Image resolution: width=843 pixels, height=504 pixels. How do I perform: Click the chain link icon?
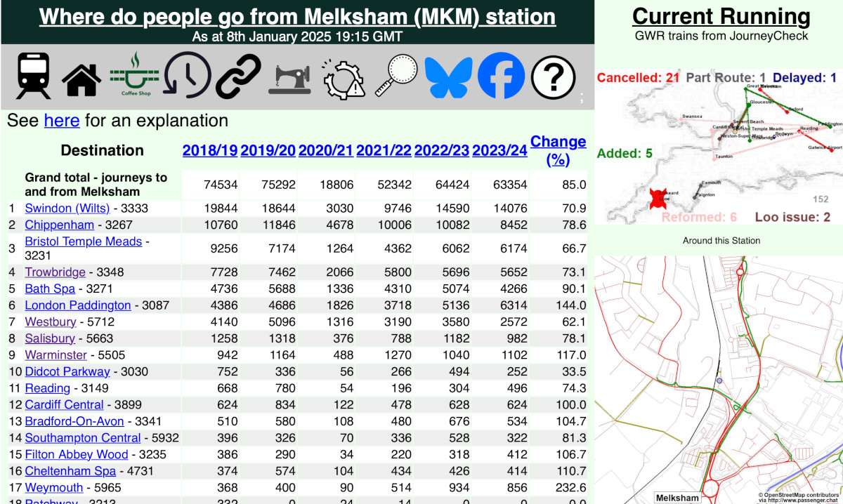click(237, 77)
